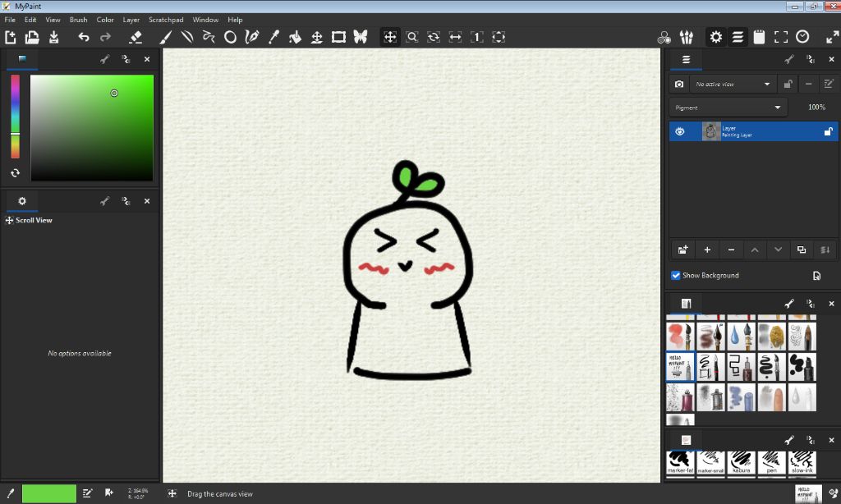
Task: Open the No active view dropdown
Action: coord(733,85)
